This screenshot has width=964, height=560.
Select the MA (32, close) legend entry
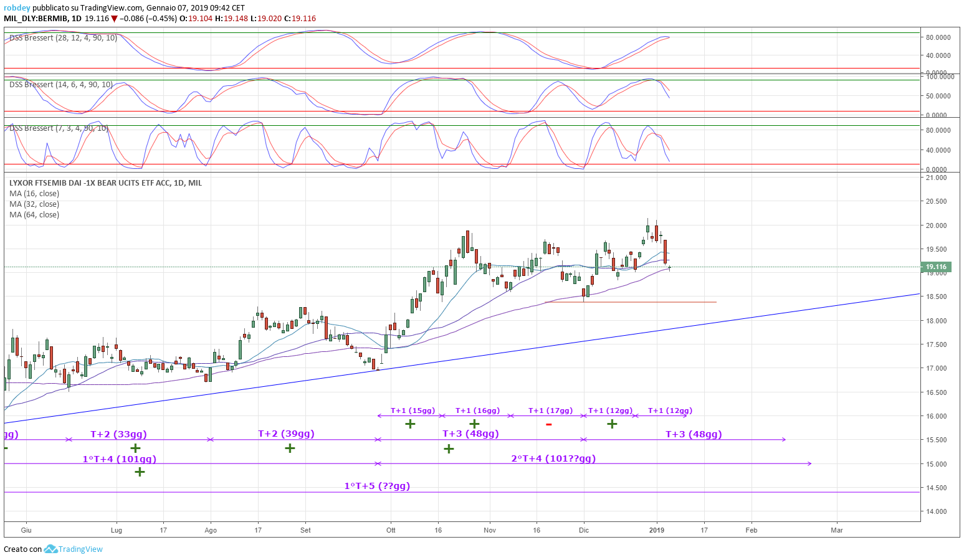tap(34, 204)
